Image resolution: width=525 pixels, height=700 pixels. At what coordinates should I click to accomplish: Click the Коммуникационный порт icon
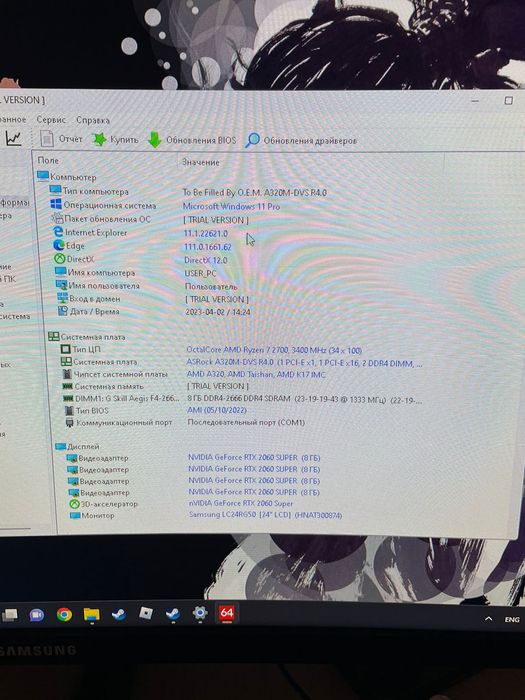70,422
